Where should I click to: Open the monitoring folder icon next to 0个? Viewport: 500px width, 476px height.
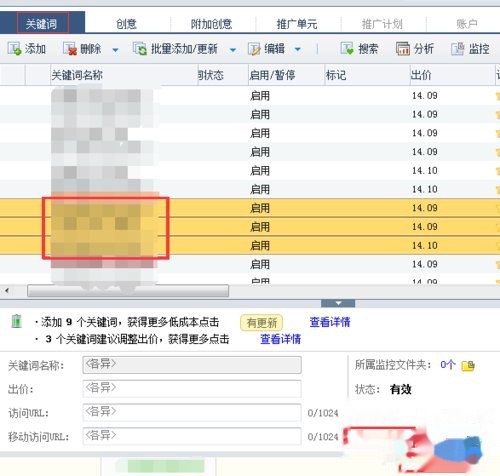(468, 365)
